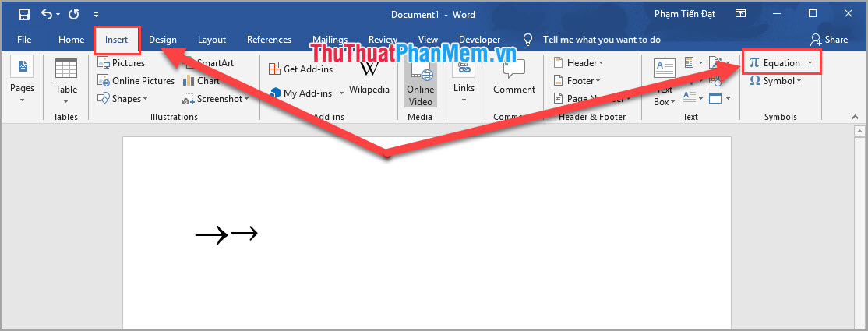Expand the Pages dropdown
The height and width of the screenshot is (331, 868).
pos(22,81)
